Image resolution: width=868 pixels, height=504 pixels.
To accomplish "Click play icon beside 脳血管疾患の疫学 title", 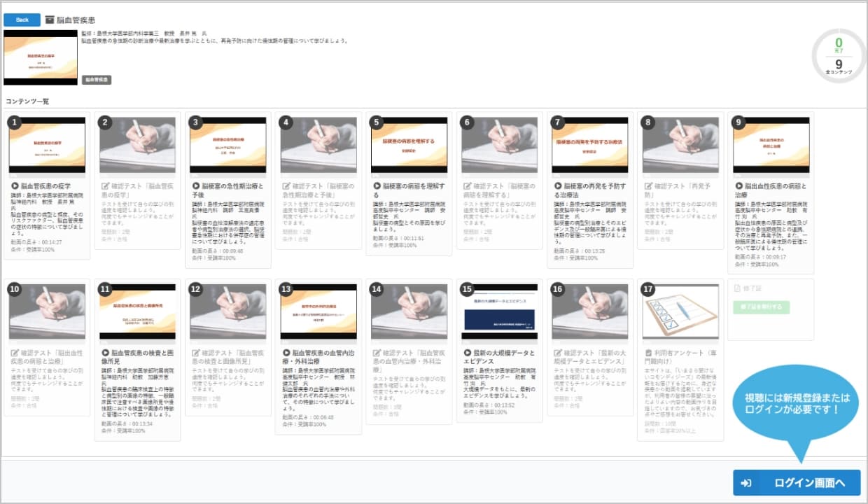I will tap(15, 186).
